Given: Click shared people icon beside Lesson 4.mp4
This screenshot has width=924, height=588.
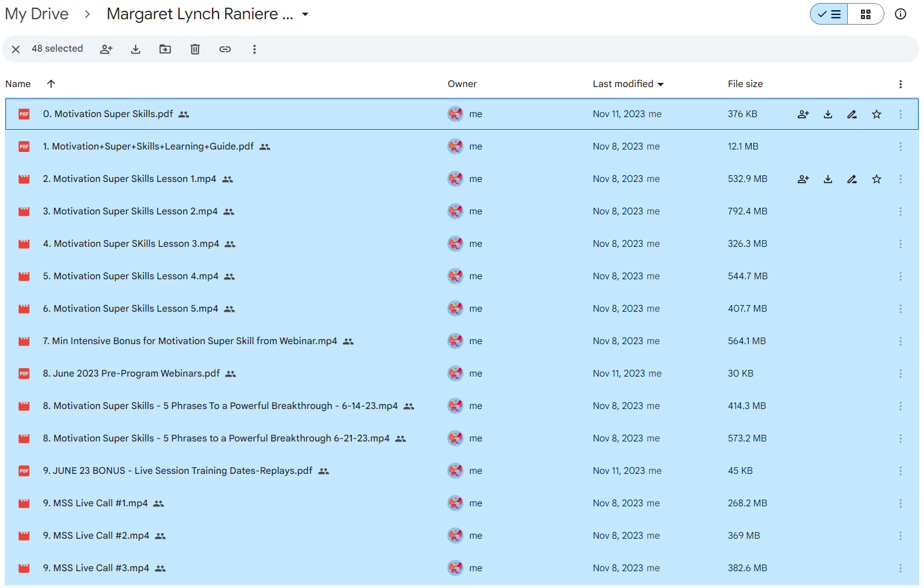Looking at the screenshot, I should click(x=229, y=277).
